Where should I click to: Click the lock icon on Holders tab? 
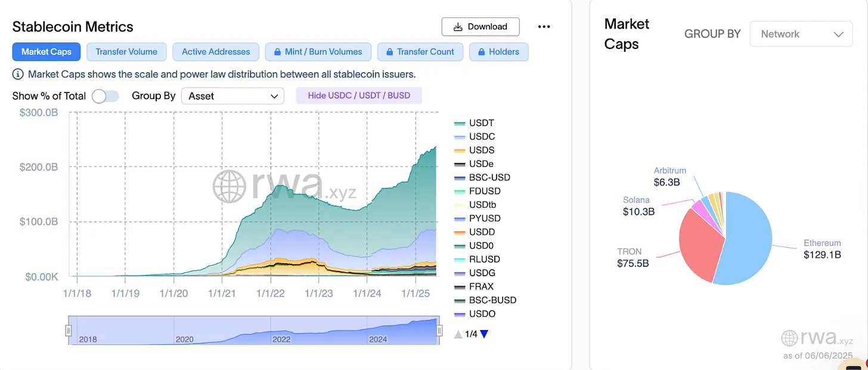coord(482,52)
